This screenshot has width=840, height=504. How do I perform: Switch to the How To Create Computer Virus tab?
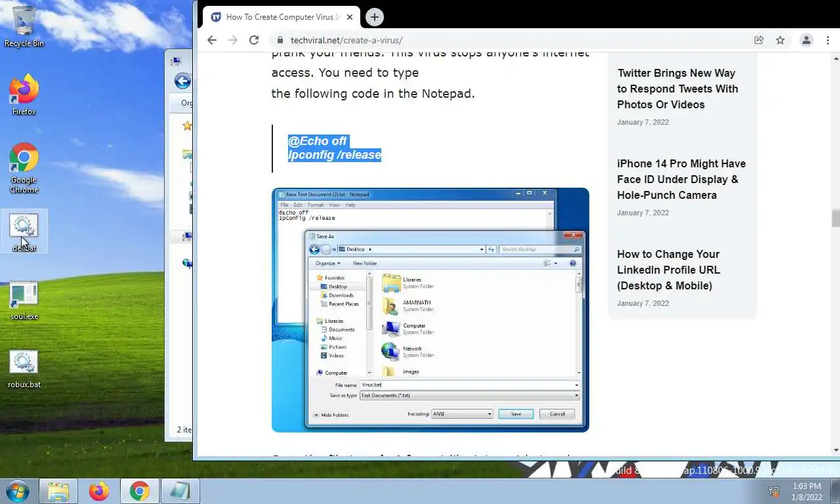281,17
